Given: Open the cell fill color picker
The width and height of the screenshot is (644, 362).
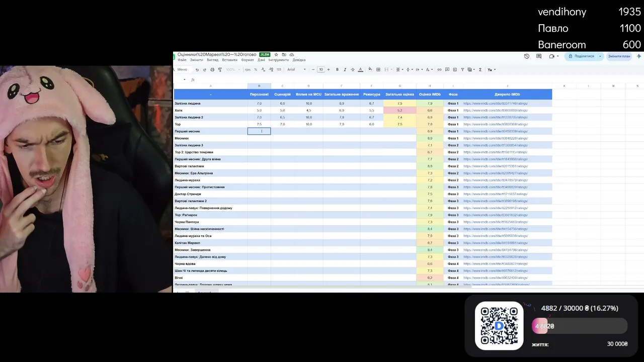Looking at the screenshot, I should coord(370,69).
